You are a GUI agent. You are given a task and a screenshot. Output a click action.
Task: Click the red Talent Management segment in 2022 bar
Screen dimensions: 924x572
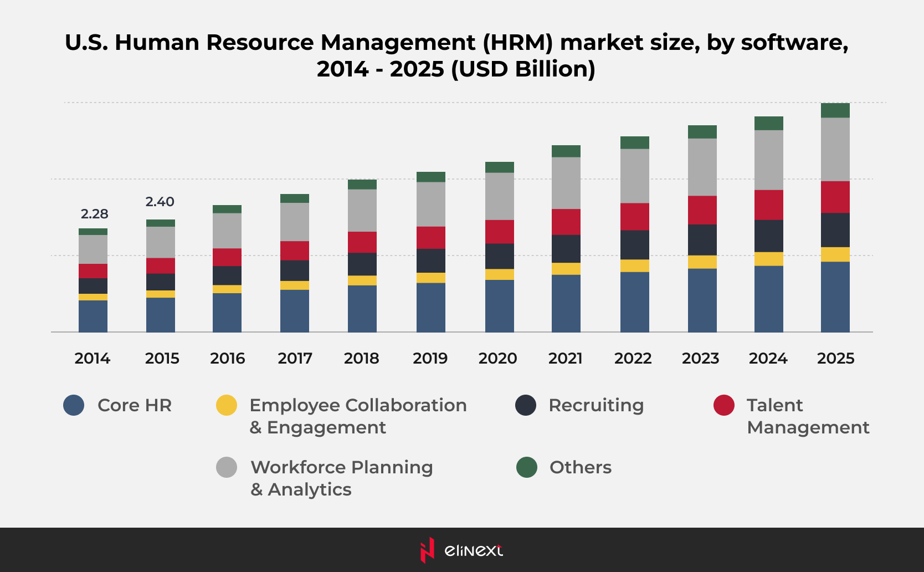[634, 217]
